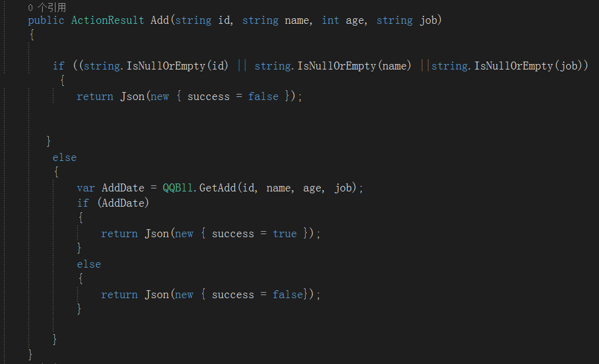Click the 'Add' method name

pyautogui.click(x=160, y=20)
